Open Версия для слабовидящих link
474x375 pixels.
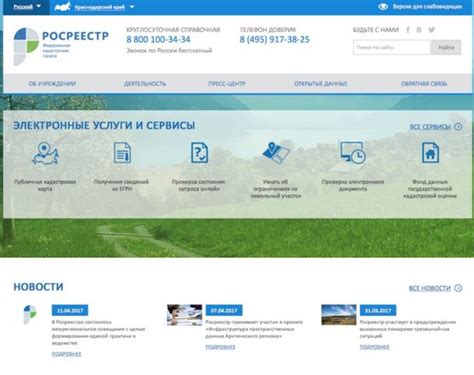[x=427, y=7]
